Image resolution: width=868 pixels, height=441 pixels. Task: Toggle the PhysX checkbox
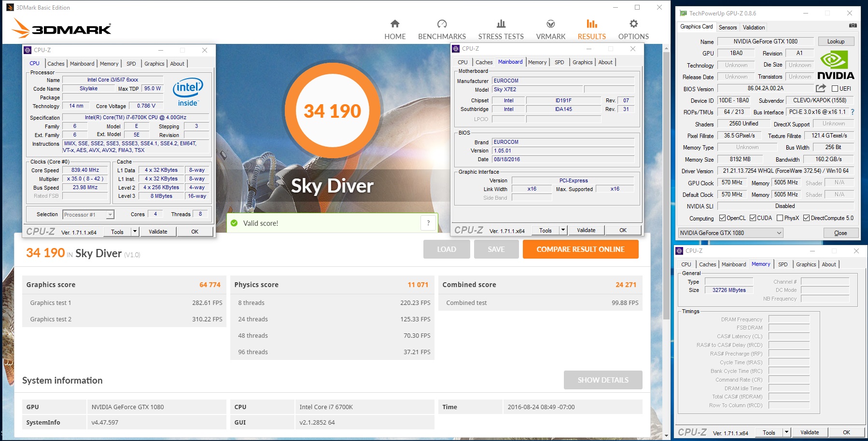click(780, 218)
